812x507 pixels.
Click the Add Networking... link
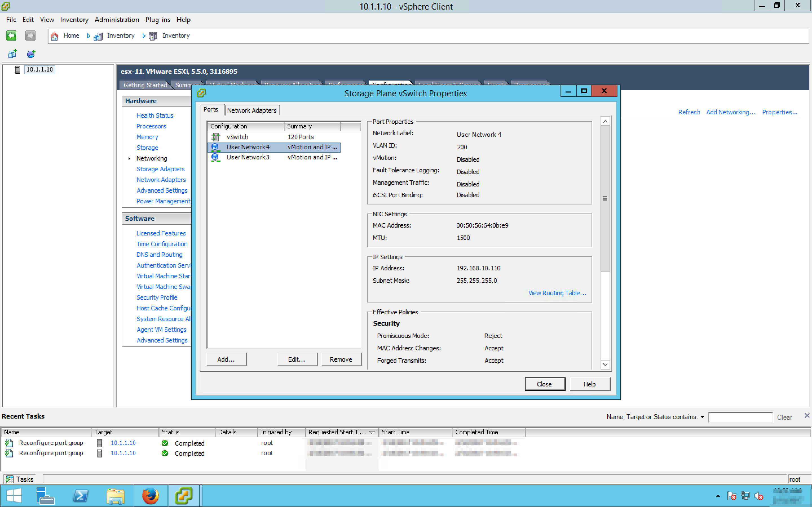point(731,112)
